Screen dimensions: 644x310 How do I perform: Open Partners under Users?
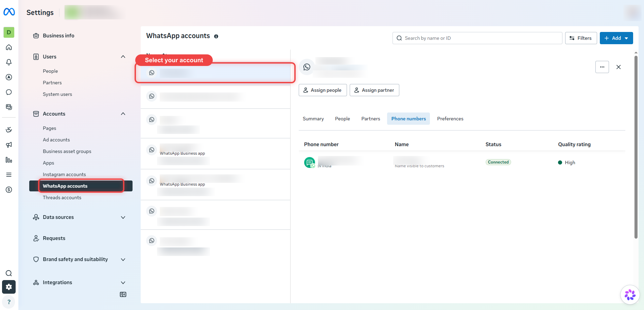pos(52,83)
